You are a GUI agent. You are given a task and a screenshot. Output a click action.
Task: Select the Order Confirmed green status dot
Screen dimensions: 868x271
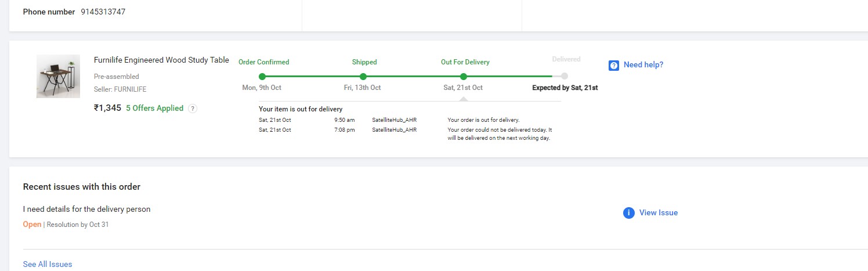tap(262, 77)
